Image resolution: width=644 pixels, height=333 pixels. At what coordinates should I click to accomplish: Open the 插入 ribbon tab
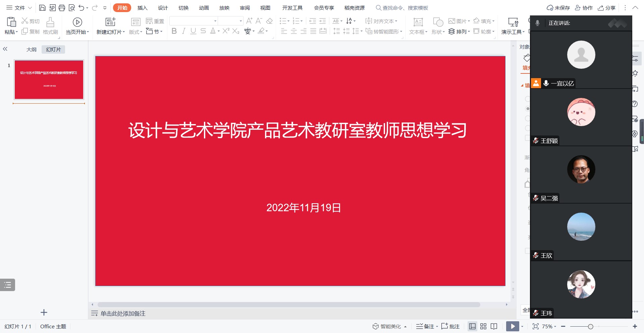click(x=142, y=8)
